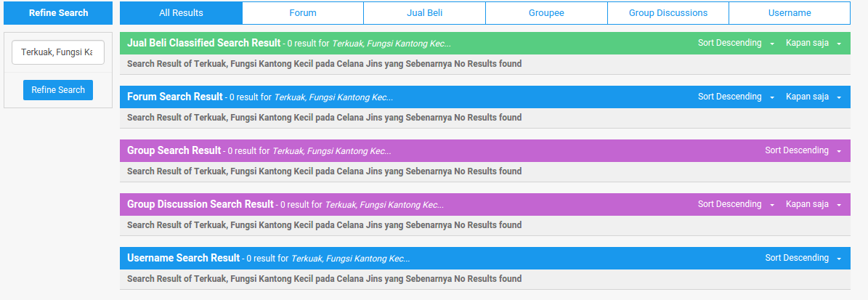Image resolution: width=868 pixels, height=300 pixels.
Task: Click the Refine Search panel header
Action: coord(58,13)
